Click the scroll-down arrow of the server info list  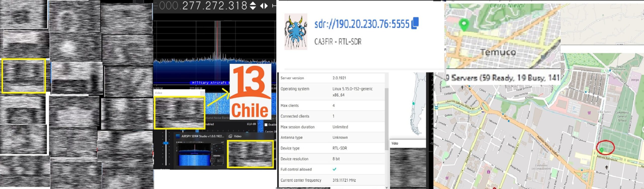[x=387, y=187]
